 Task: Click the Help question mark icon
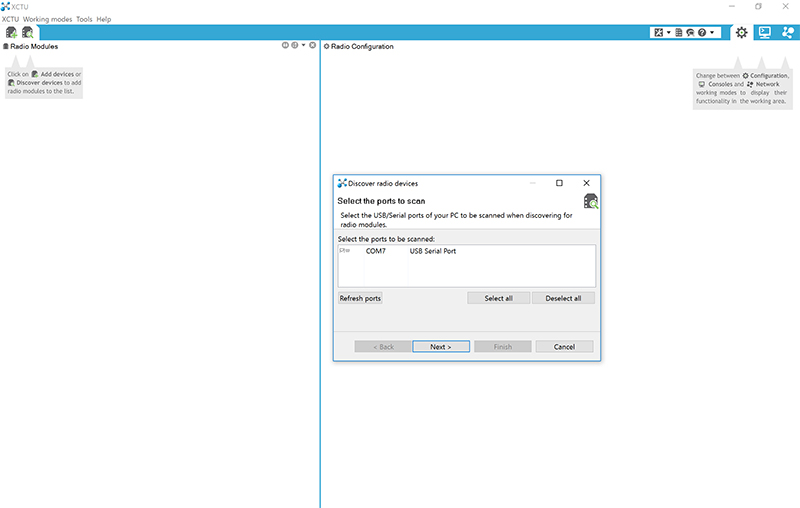[x=702, y=33]
